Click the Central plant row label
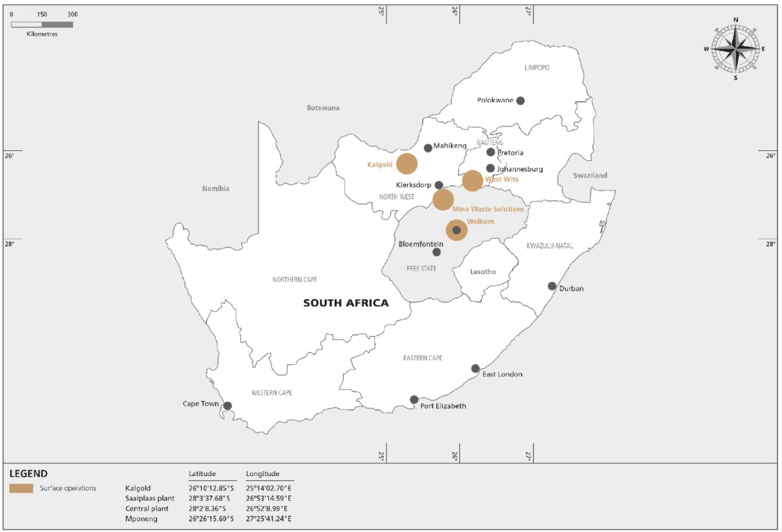Viewport: 782px width, 532px height. pyautogui.click(x=147, y=509)
